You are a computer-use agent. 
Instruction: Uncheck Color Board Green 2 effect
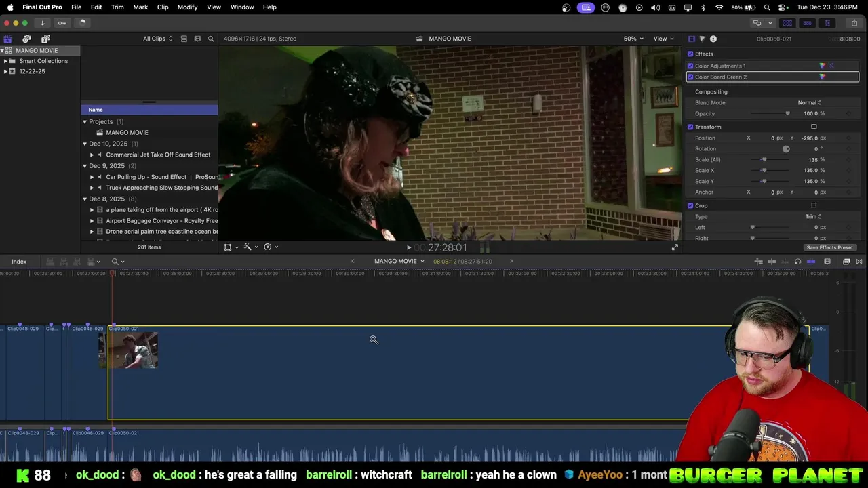pyautogui.click(x=690, y=77)
